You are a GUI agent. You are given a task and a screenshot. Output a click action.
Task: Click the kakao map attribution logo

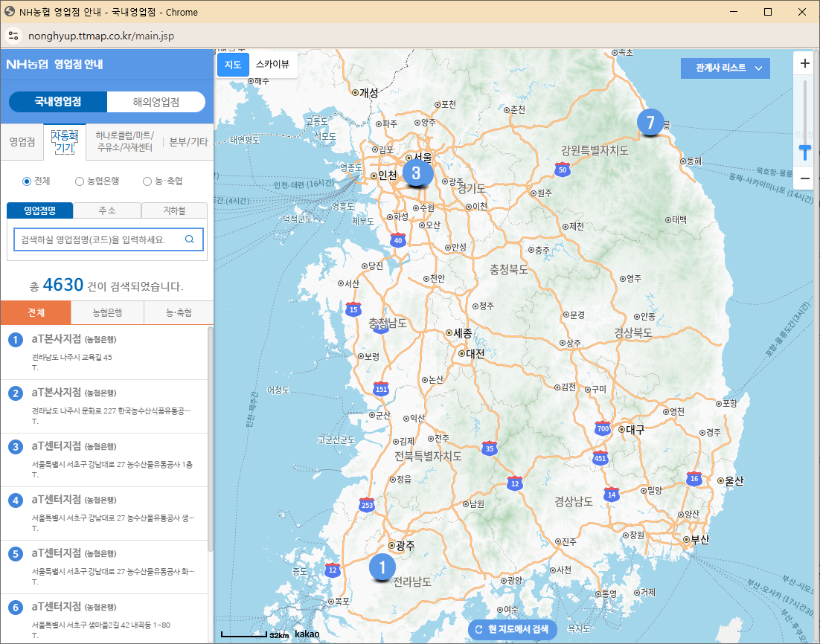(307, 634)
